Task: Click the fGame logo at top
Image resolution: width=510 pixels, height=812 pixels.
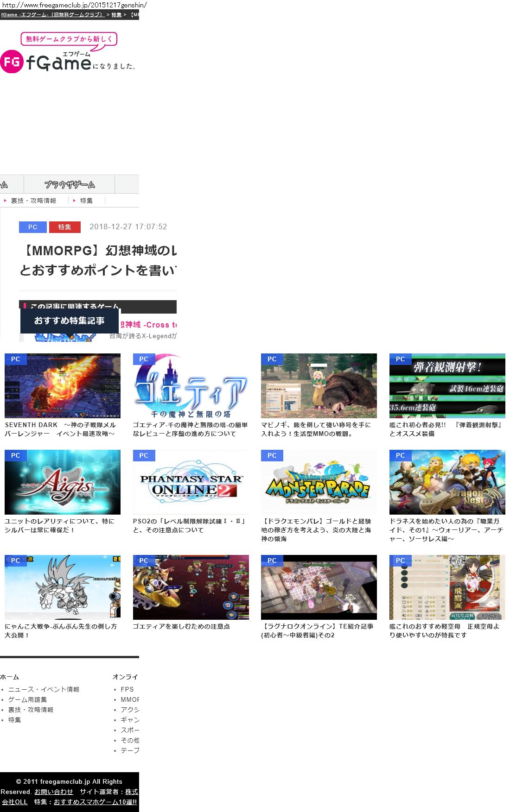Action: coord(68,53)
